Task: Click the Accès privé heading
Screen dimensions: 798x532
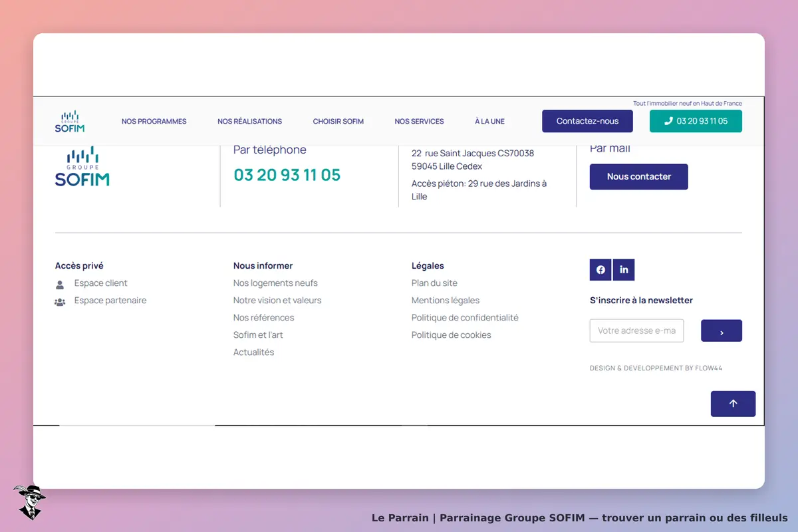Action: click(79, 266)
